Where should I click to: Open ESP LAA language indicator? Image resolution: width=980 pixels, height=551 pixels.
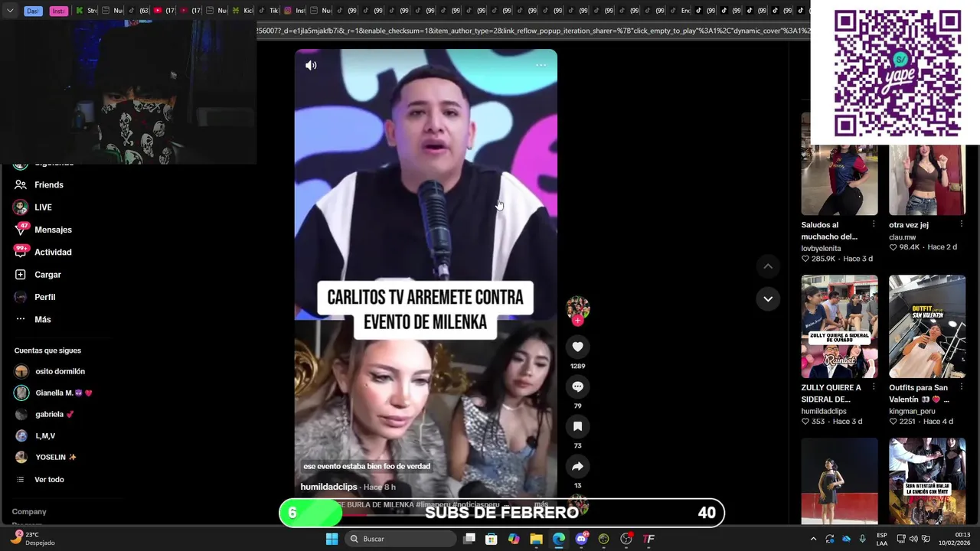(x=882, y=539)
